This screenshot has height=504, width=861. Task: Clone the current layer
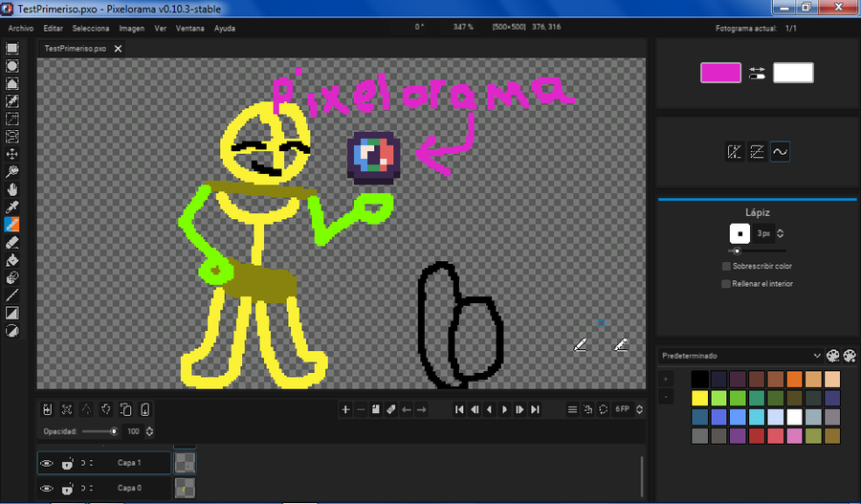pos(125,409)
